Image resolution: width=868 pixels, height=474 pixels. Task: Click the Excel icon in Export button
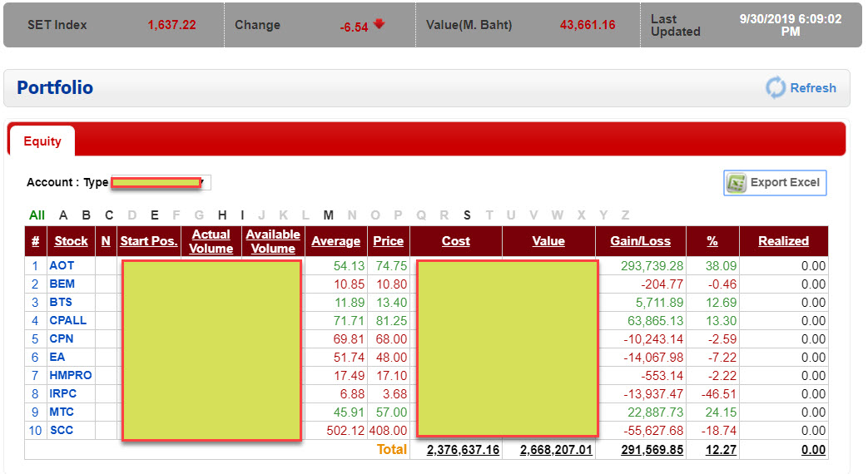(737, 183)
